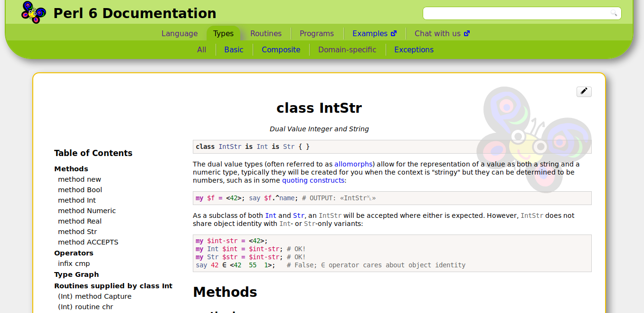
Task: Follow the allomorphs link
Action: pyautogui.click(x=353, y=164)
